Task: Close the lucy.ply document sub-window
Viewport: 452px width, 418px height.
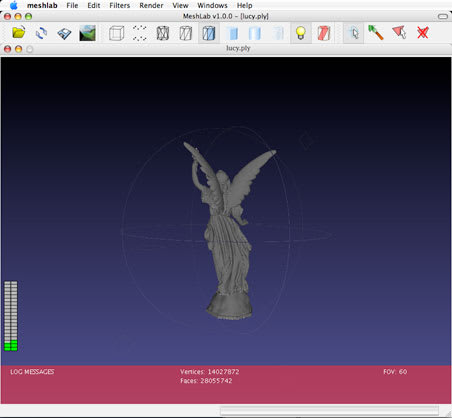Action: [7, 49]
